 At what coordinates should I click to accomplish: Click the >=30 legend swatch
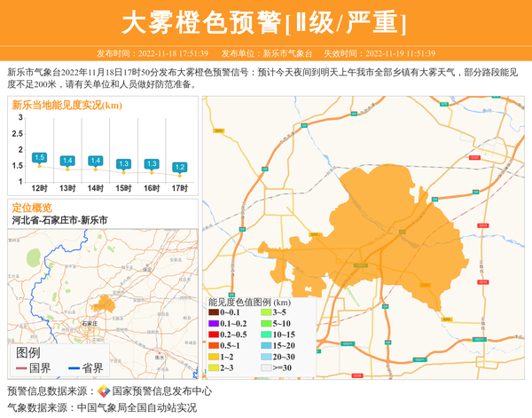[266, 367]
